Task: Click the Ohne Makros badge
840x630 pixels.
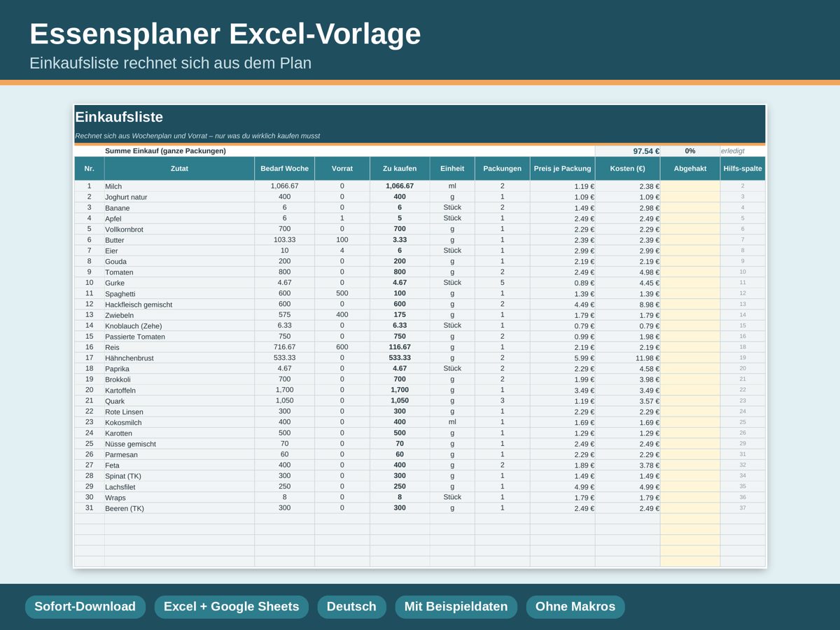Action: [575, 607]
